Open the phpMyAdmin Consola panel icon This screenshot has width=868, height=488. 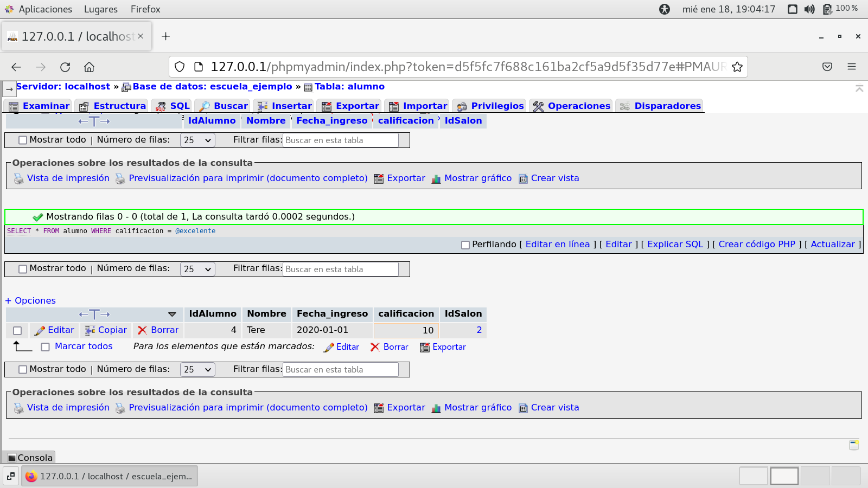click(x=12, y=458)
